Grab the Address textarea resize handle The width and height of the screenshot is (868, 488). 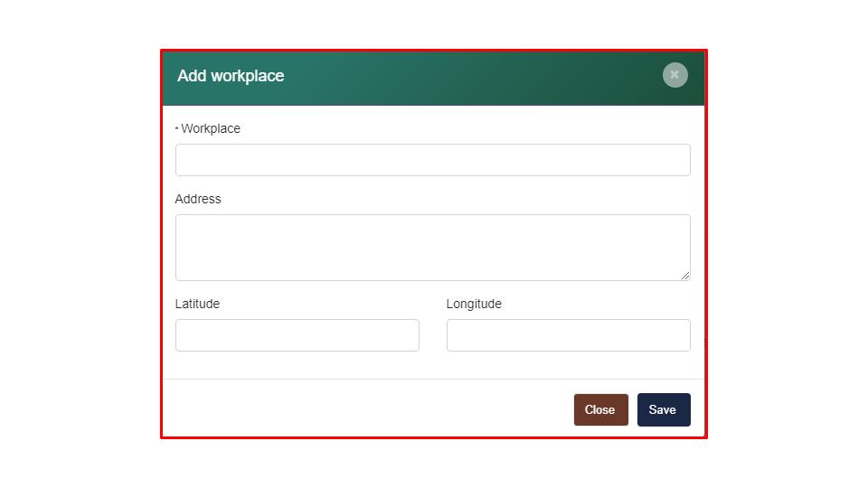[685, 276]
